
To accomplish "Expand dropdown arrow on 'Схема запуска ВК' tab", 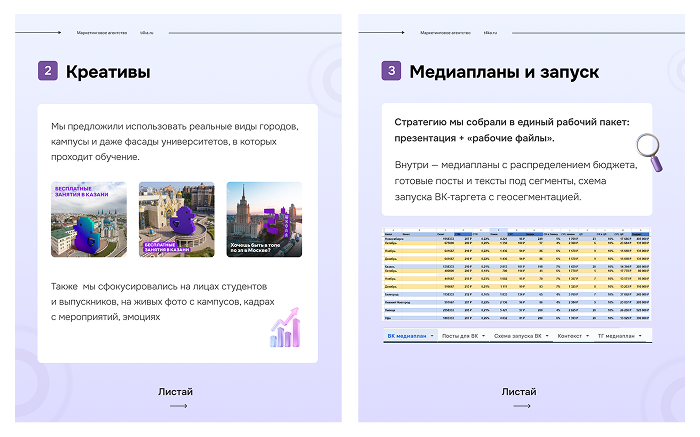I will tap(546, 337).
